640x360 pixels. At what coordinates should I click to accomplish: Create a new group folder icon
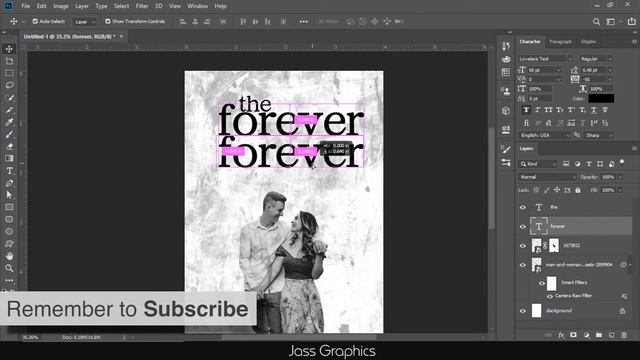(x=599, y=335)
